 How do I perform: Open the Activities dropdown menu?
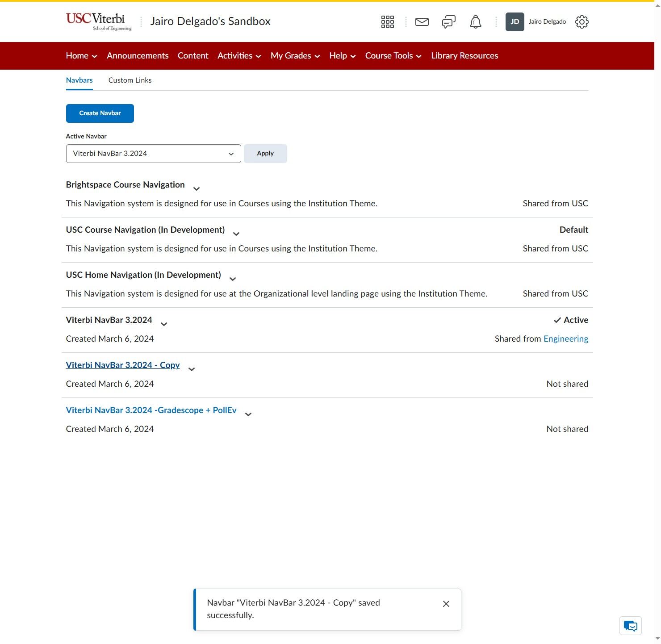pos(239,56)
